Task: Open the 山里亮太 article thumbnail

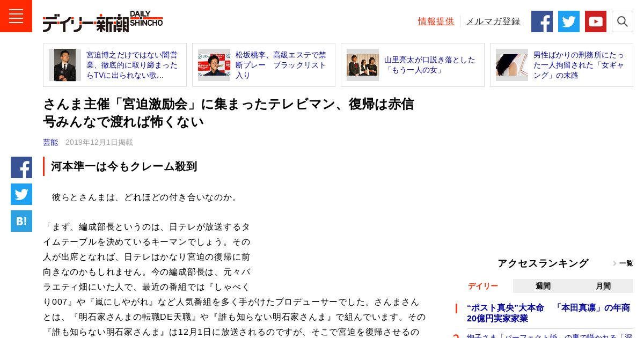Action: pos(363,65)
